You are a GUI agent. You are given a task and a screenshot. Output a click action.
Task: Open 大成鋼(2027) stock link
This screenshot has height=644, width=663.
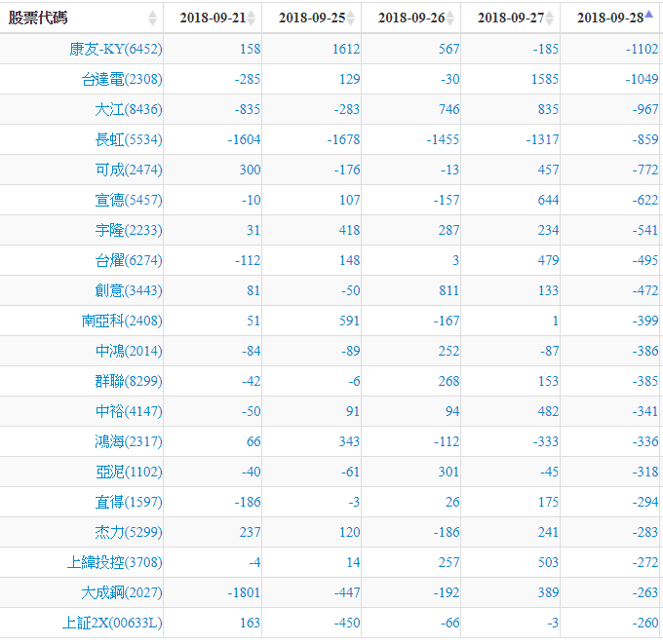(x=122, y=593)
